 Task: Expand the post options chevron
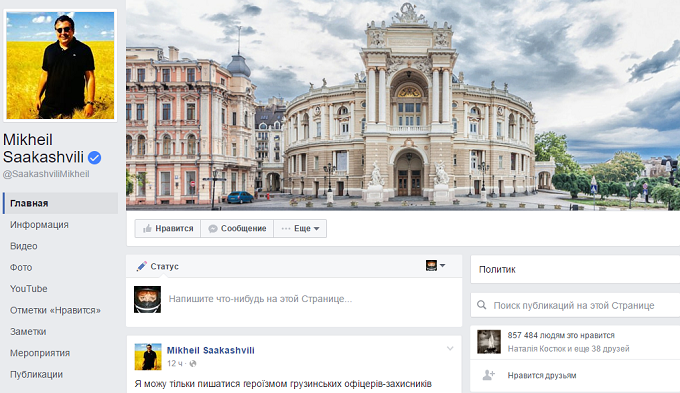point(450,348)
